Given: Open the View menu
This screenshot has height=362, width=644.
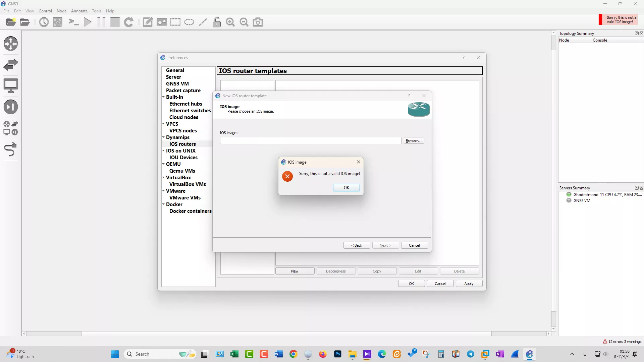Looking at the screenshot, I should pos(30,11).
